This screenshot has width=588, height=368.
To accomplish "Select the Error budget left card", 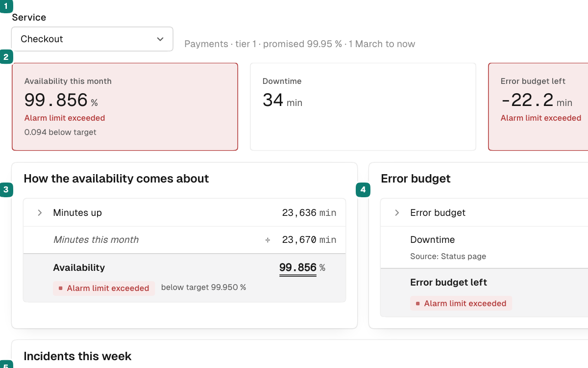I will click(538, 106).
